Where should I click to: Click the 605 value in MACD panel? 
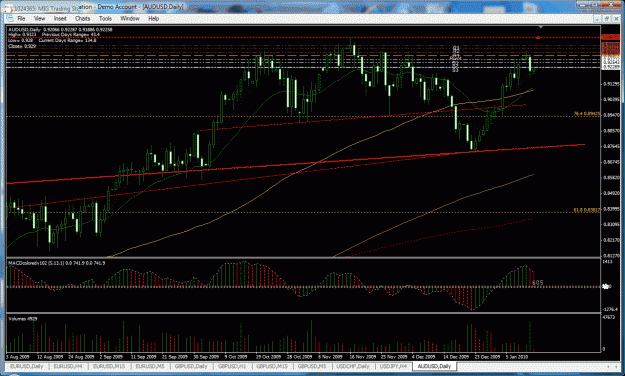click(x=538, y=283)
